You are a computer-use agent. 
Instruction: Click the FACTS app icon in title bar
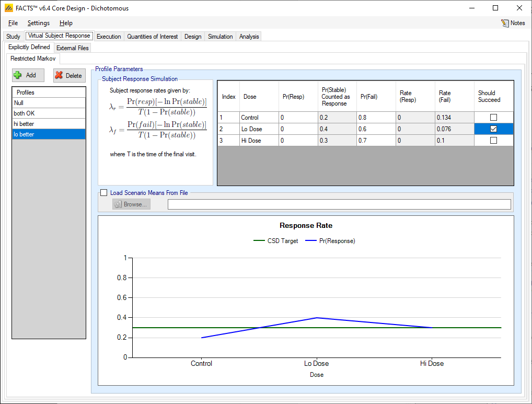pyautogui.click(x=8, y=8)
